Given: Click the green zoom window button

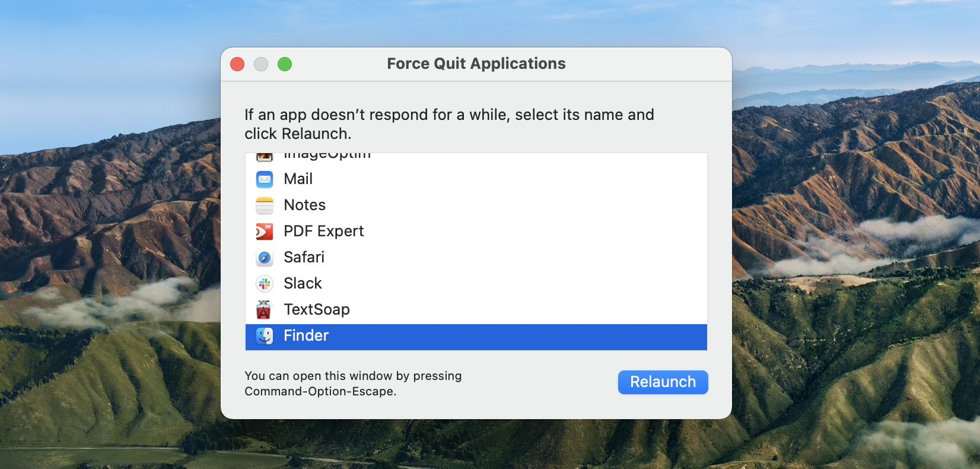Looking at the screenshot, I should coord(285,64).
